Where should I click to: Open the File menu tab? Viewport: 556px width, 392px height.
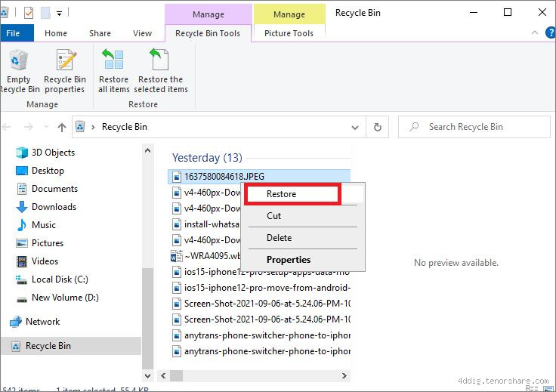(13, 33)
